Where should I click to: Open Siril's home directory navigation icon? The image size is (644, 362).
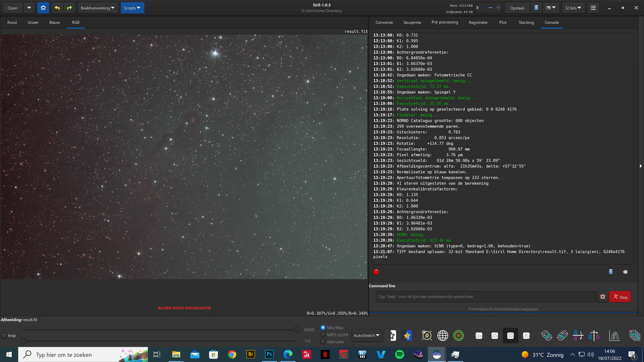43,8
